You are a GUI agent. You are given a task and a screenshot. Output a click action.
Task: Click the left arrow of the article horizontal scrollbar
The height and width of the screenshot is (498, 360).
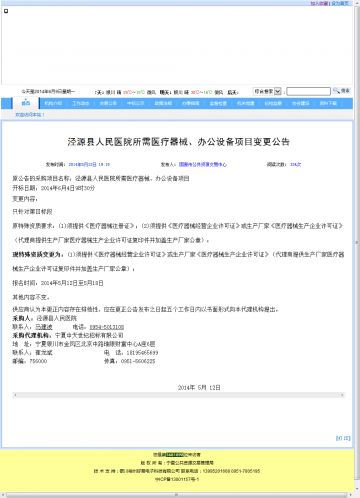15,395
